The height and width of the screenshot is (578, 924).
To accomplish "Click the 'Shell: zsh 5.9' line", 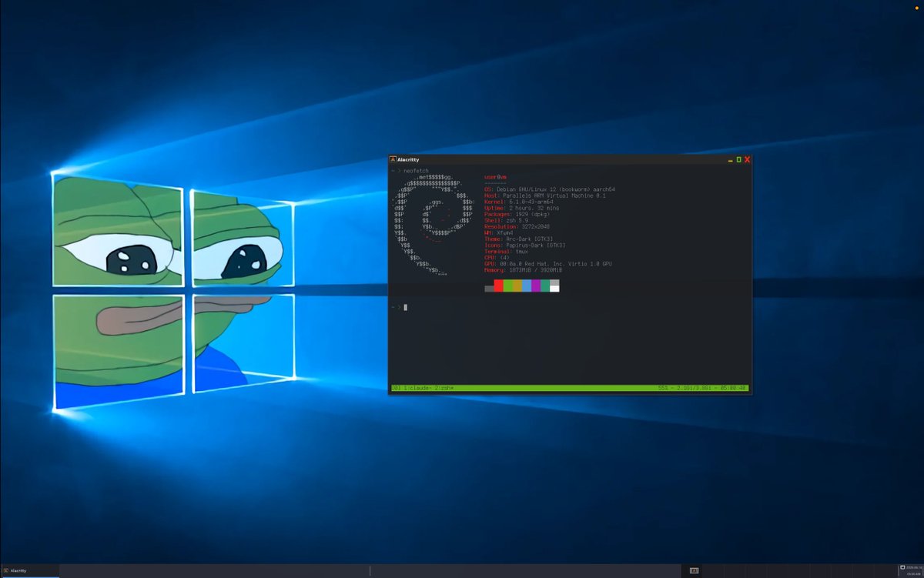I will (507, 220).
